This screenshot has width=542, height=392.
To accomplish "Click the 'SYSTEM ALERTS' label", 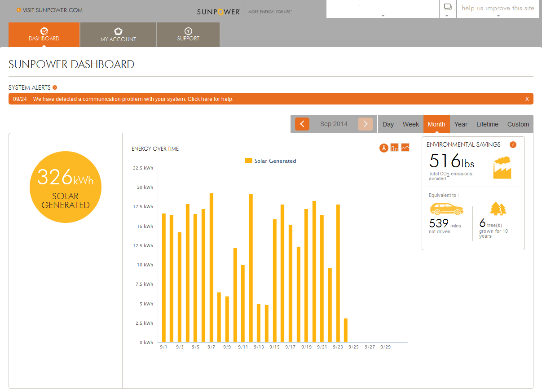I will coord(30,87).
